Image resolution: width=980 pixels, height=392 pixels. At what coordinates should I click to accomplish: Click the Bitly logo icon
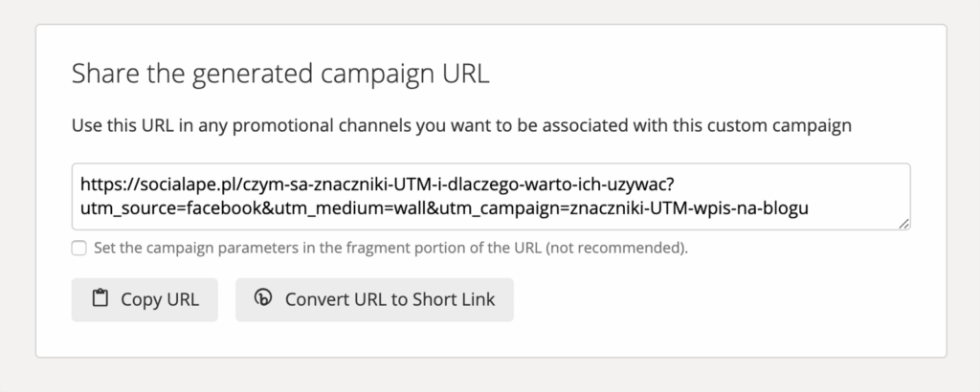tap(263, 299)
